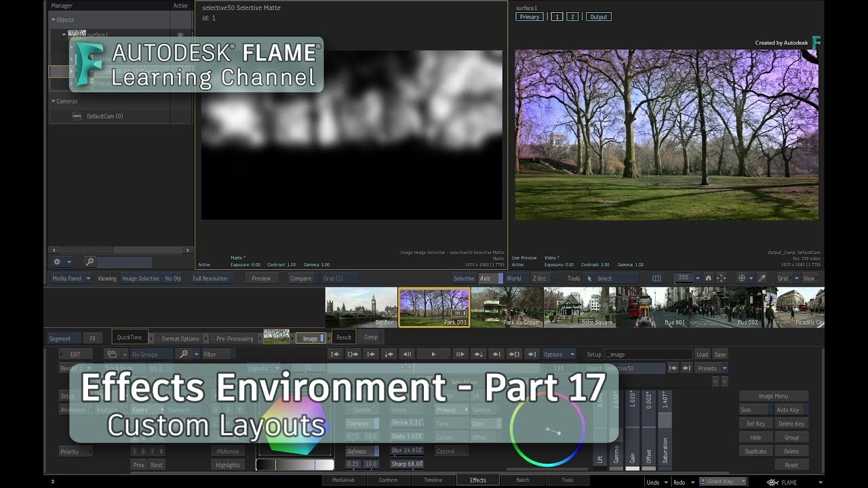The width and height of the screenshot is (868, 488).
Task: Click the Gain vertical slider
Action: point(632,430)
